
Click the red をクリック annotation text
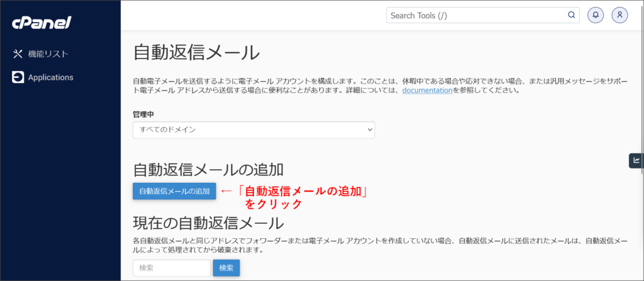(274, 204)
